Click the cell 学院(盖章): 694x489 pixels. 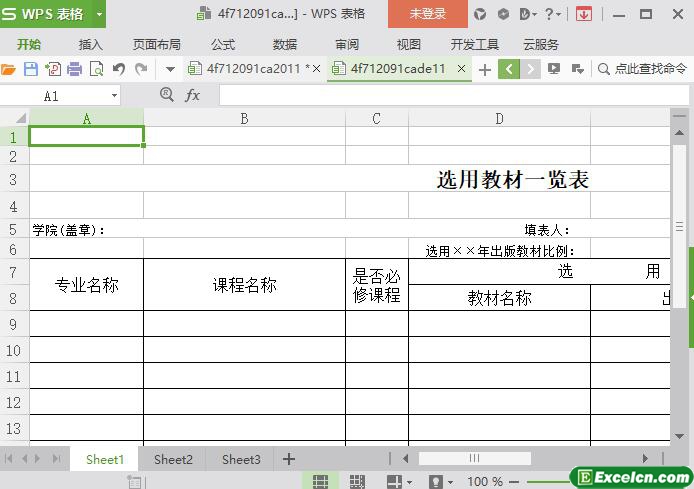pos(69,230)
